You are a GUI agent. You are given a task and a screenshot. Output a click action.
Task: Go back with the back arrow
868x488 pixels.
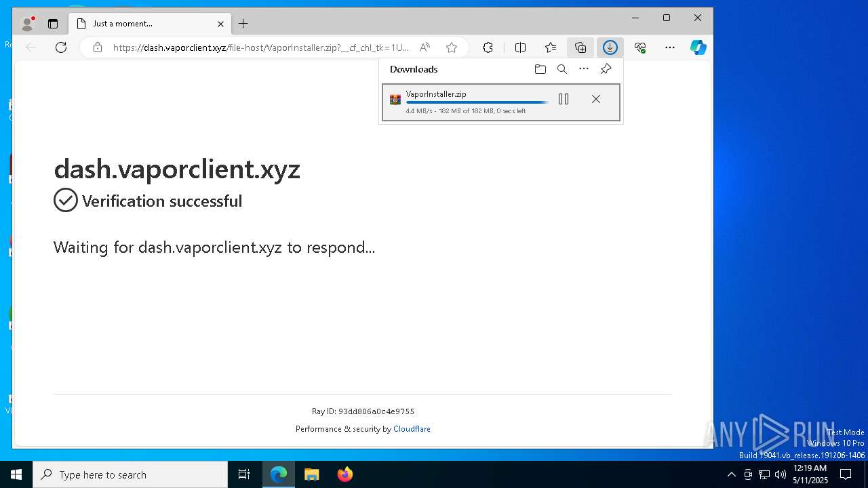[x=31, y=47]
